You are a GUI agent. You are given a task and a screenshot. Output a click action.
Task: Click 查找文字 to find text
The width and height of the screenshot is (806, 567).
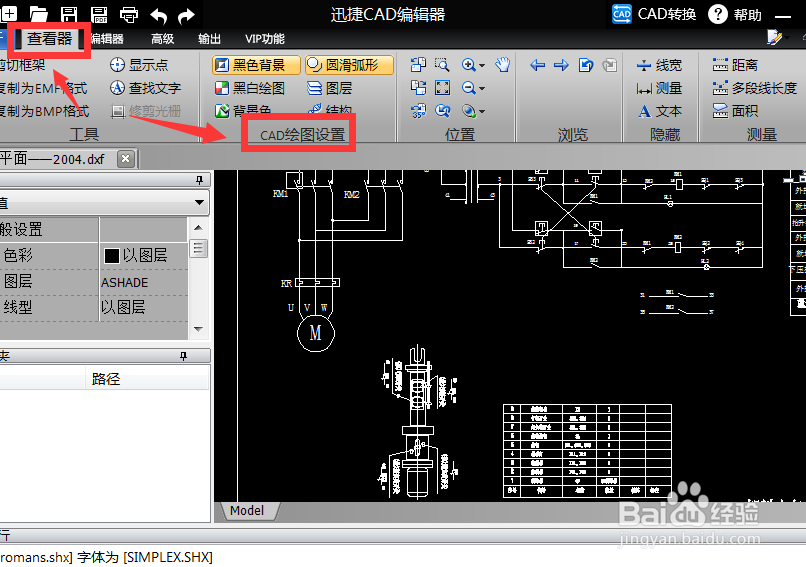pos(145,88)
